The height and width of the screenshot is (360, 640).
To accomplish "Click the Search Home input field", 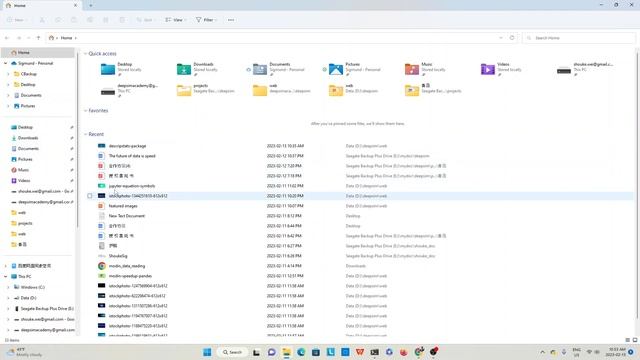I will 579,38.
